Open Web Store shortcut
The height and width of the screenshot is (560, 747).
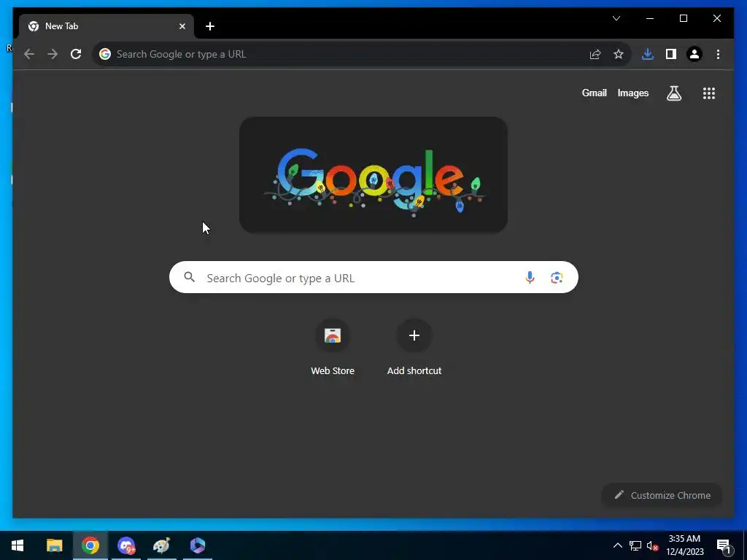[333, 348]
